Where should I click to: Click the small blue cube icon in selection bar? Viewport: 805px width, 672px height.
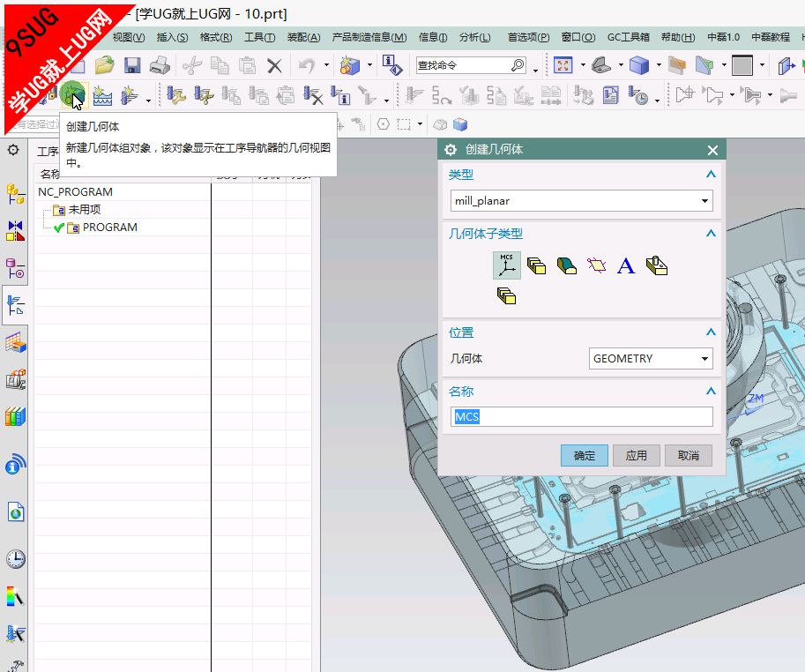coord(460,124)
